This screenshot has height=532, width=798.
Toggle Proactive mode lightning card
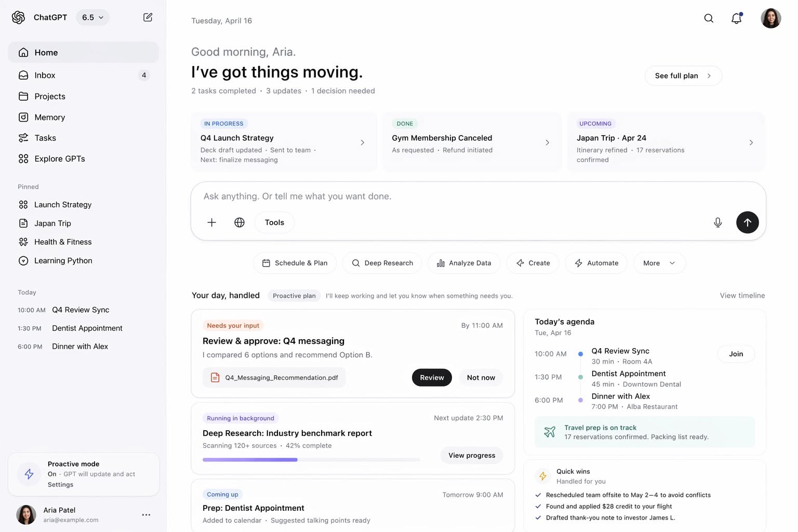pos(30,474)
